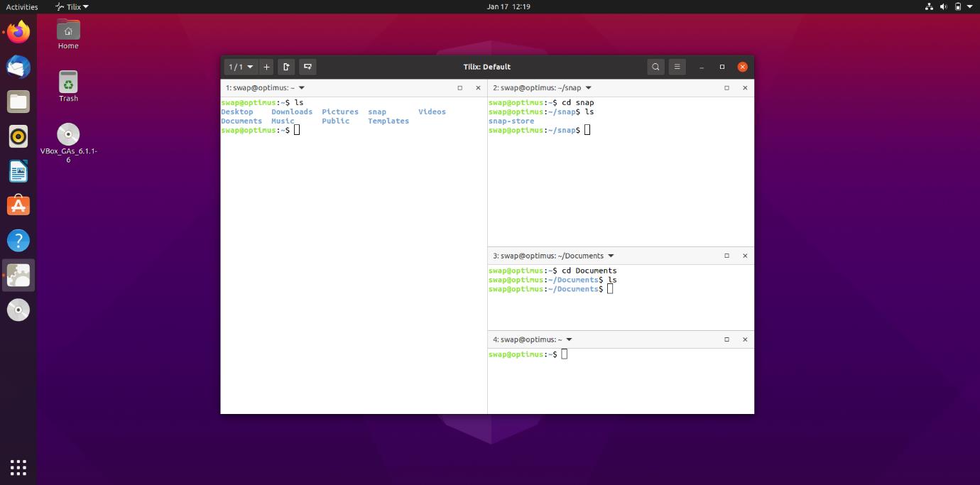Expand terminal 3 ~/Documents title dropdown
Image resolution: width=980 pixels, height=485 pixels.
pos(611,256)
